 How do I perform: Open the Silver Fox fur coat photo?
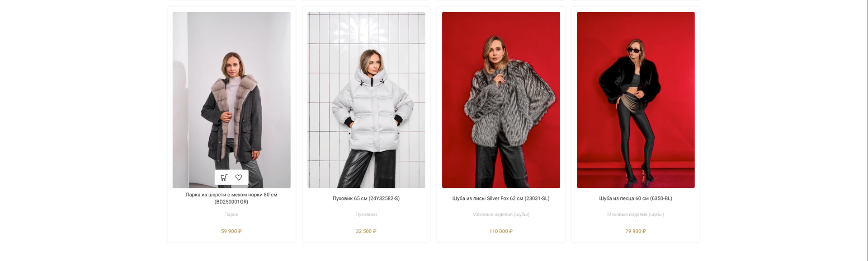[x=501, y=100]
